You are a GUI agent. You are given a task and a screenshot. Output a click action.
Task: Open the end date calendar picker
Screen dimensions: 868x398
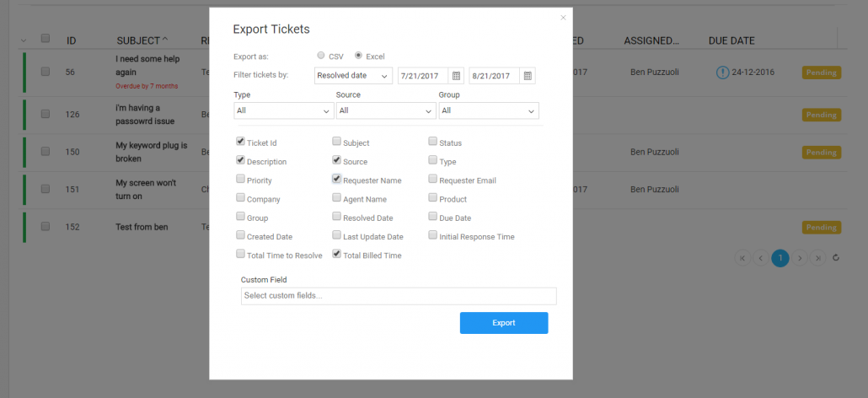528,75
